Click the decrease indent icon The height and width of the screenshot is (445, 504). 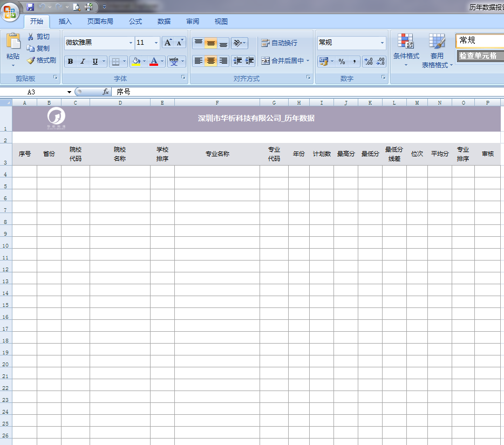237,61
